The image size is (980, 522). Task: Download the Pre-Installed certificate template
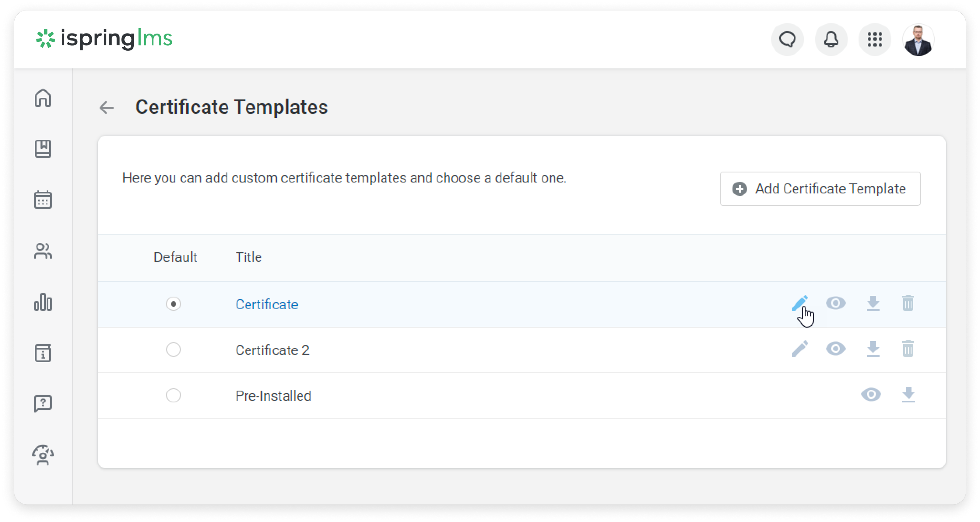point(909,395)
